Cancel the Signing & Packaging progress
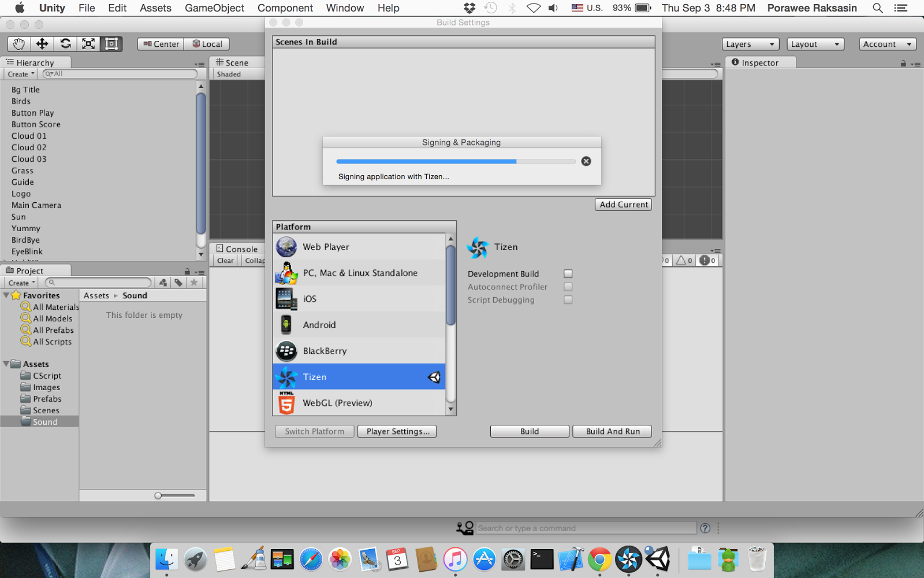The image size is (924, 578). [586, 161]
